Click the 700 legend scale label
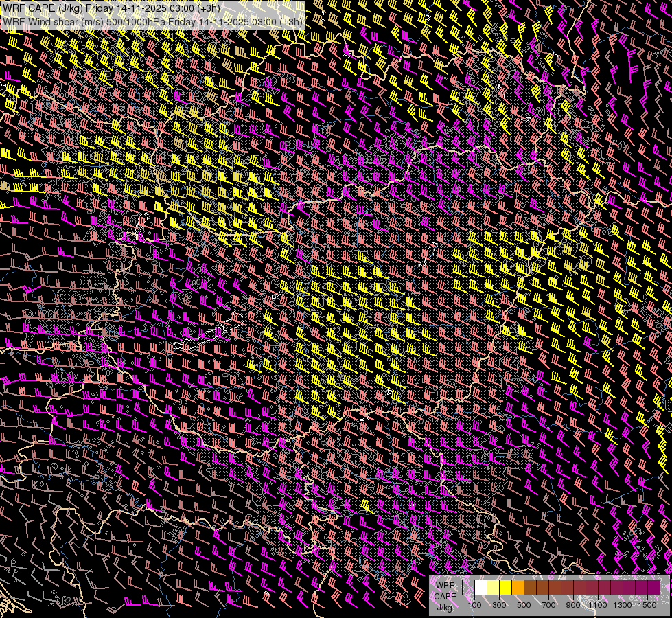This screenshot has width=672, height=618. click(x=548, y=605)
